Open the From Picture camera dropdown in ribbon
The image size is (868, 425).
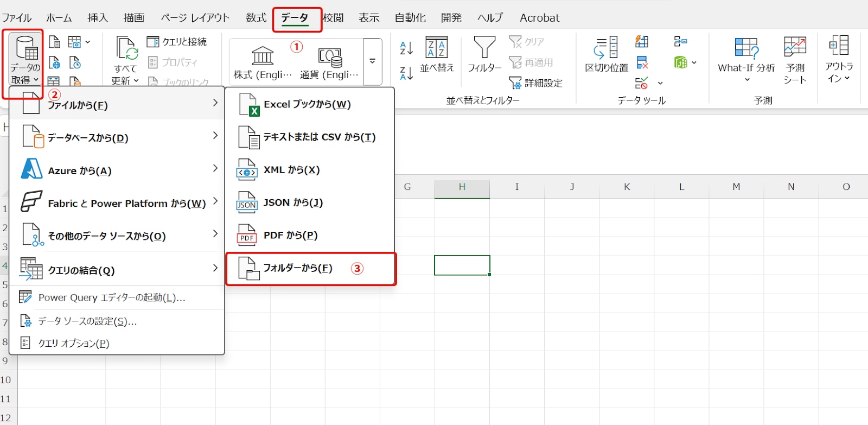point(79,42)
